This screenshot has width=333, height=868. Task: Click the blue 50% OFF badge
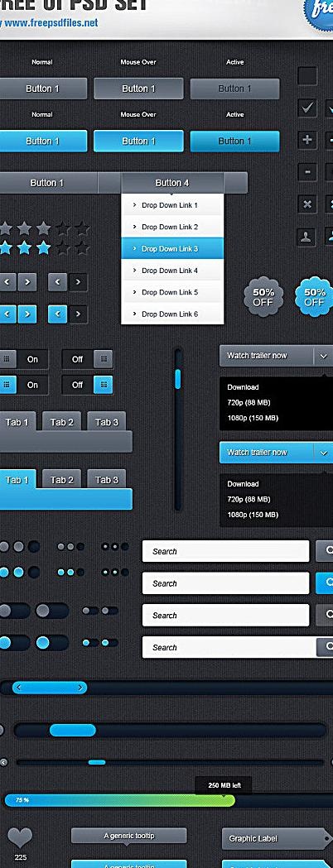tap(314, 297)
